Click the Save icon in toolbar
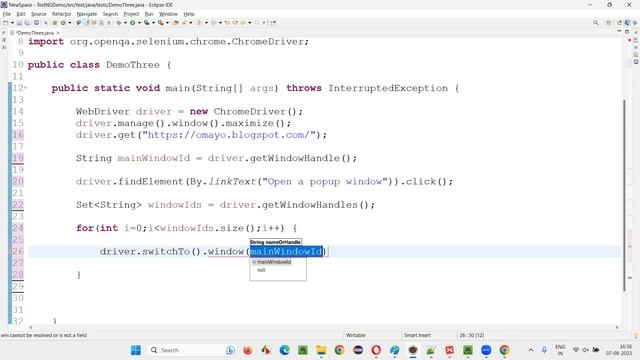Viewport: 640px width, 360px height. [19, 23]
